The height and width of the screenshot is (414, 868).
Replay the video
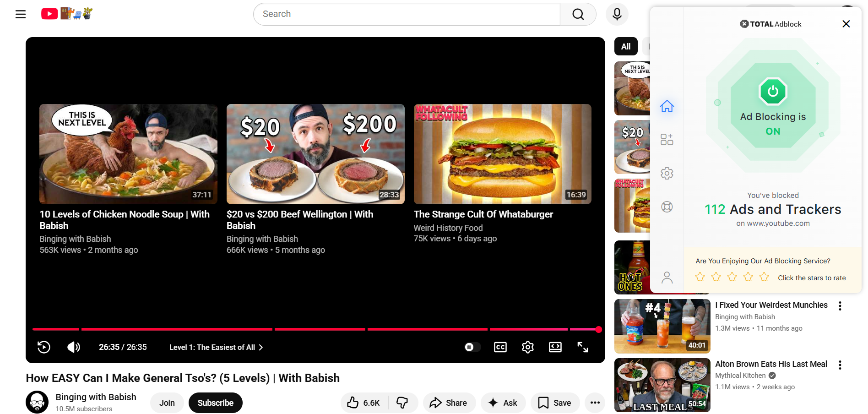point(44,347)
